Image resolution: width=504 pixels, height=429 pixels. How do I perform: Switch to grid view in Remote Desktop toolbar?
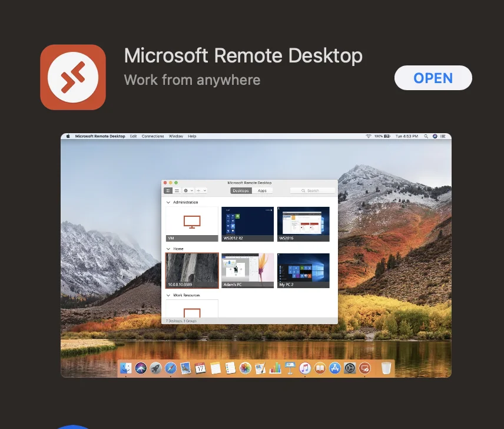pyautogui.click(x=168, y=191)
